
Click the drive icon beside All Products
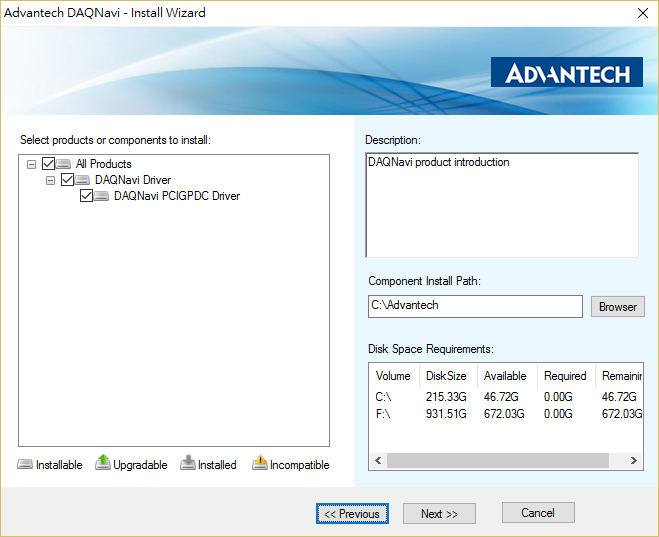point(63,164)
